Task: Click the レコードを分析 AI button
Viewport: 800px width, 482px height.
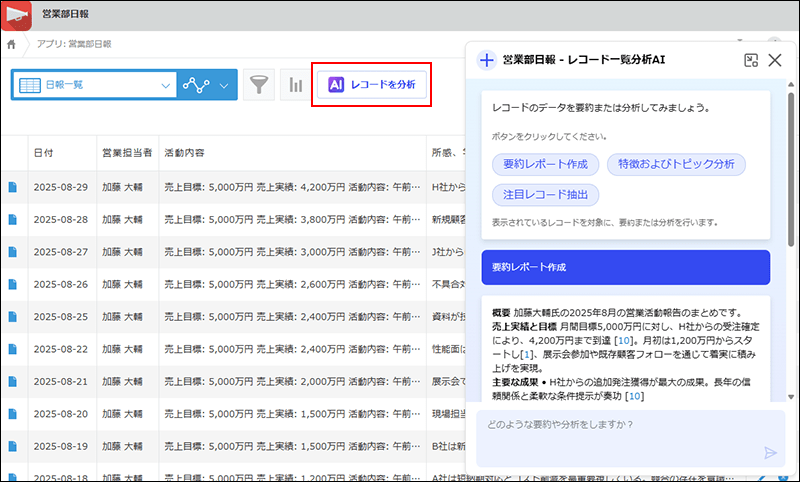Action: (x=372, y=86)
